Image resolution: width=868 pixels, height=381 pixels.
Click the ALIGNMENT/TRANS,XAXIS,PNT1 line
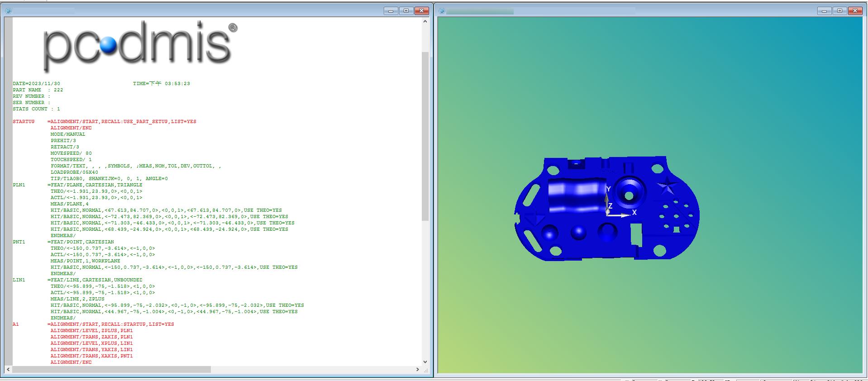click(92, 356)
